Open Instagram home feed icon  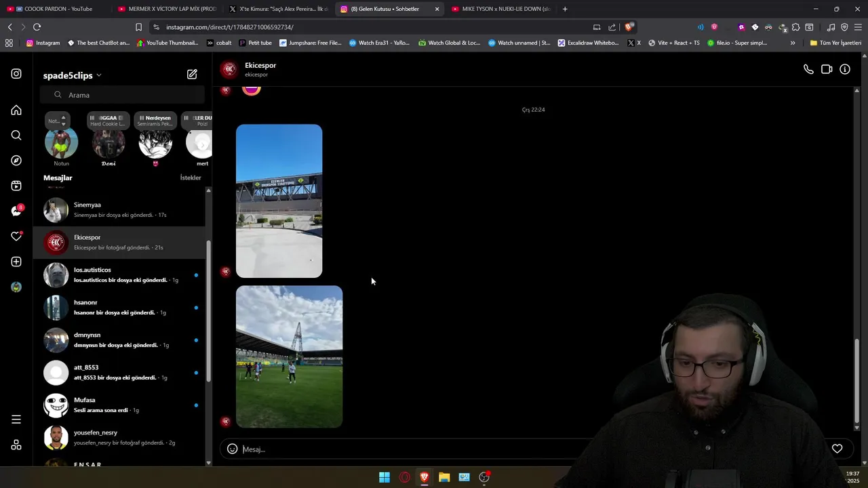tap(16, 110)
